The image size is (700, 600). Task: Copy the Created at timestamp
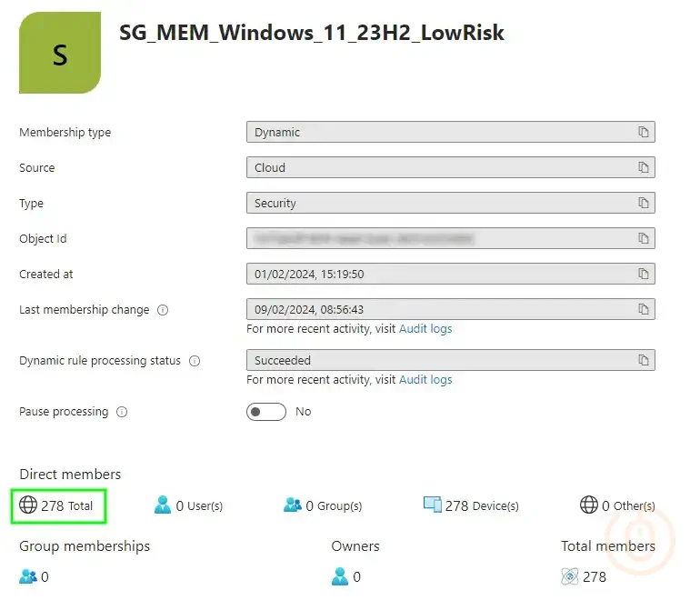pyautogui.click(x=644, y=275)
